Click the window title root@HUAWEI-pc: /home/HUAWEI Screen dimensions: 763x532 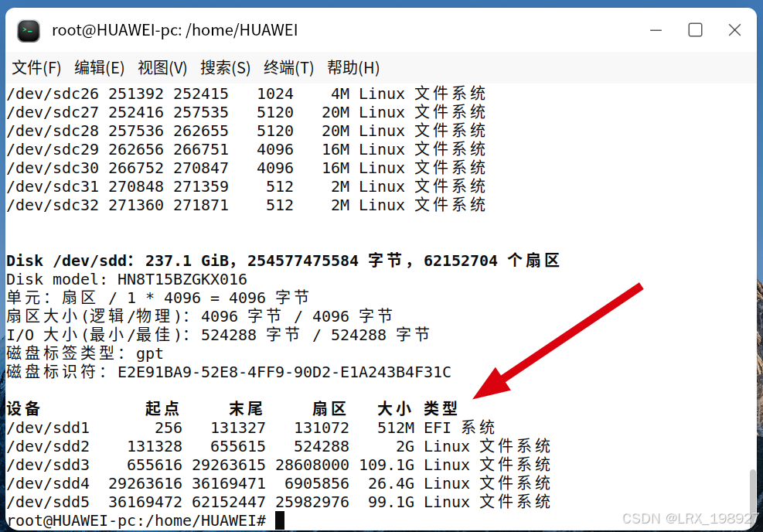tap(175, 30)
